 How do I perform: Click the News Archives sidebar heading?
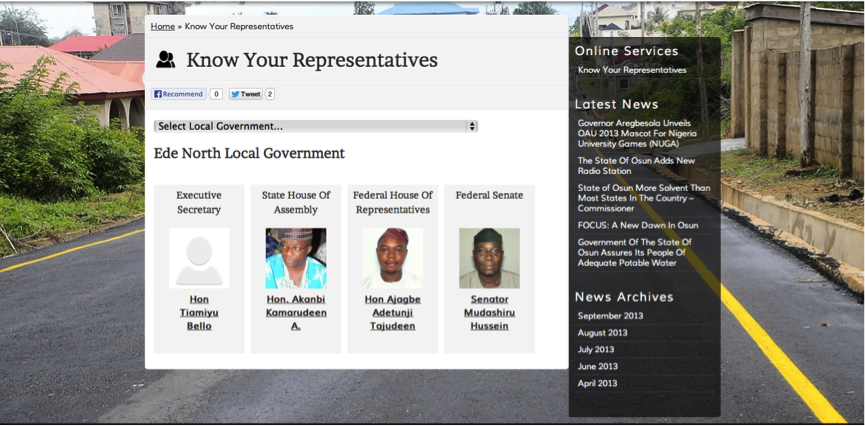624,297
